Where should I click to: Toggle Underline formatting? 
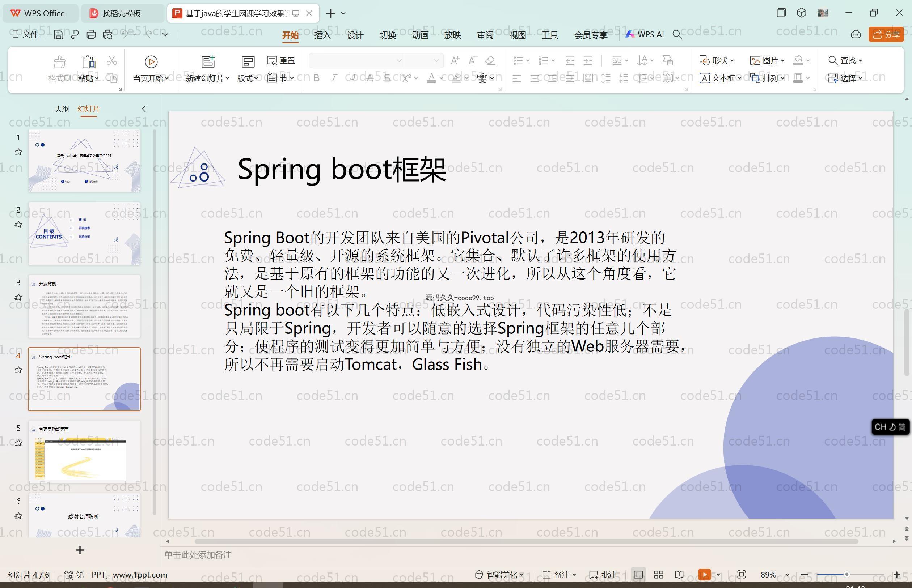(x=352, y=78)
